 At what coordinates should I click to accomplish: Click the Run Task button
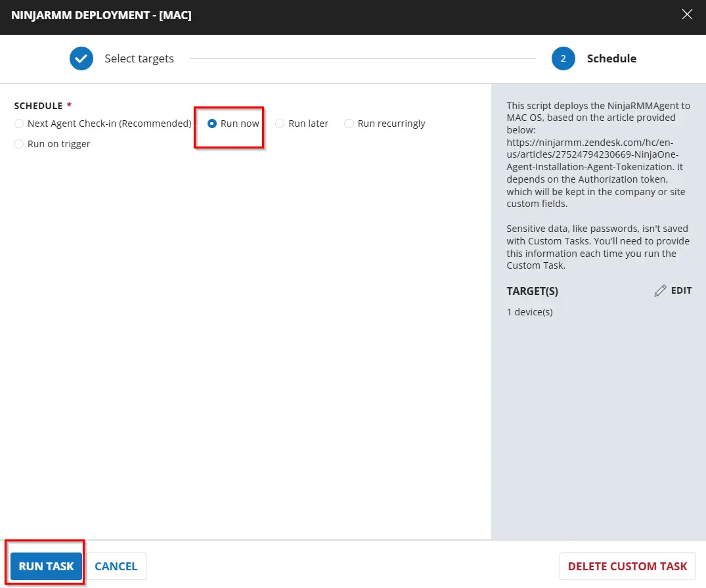47,566
